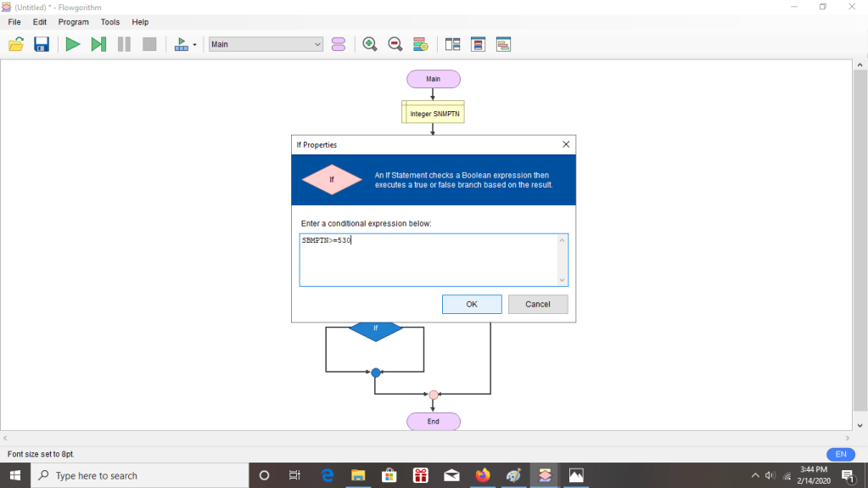Click the Zoom In magnifier icon
The image size is (868, 488).
coord(370,44)
